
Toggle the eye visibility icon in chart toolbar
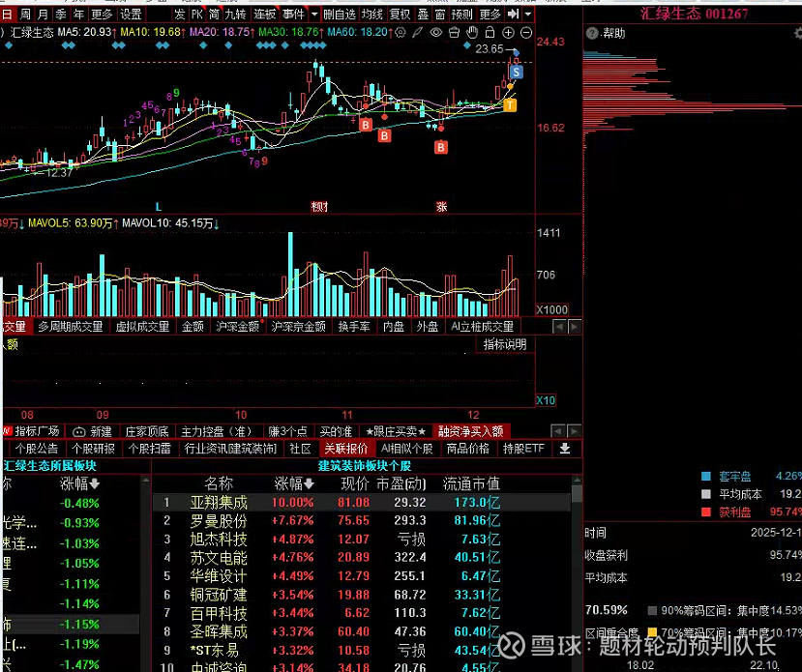pos(435,33)
